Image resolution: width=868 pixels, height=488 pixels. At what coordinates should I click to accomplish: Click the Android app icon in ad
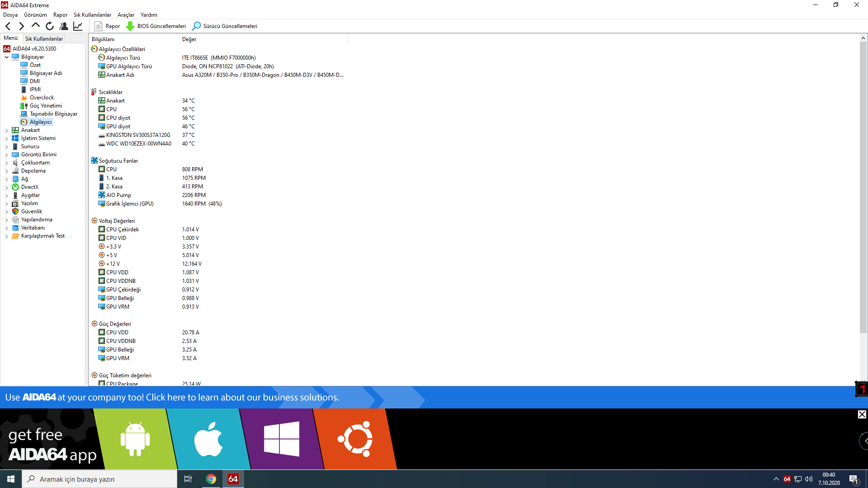tap(135, 439)
